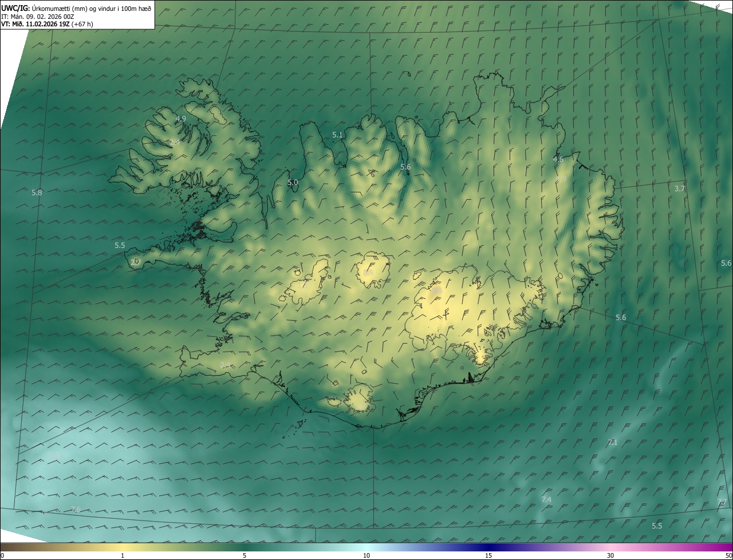Click the colorbar tick label 15
The height and width of the screenshot is (560, 733).
pyautogui.click(x=488, y=555)
